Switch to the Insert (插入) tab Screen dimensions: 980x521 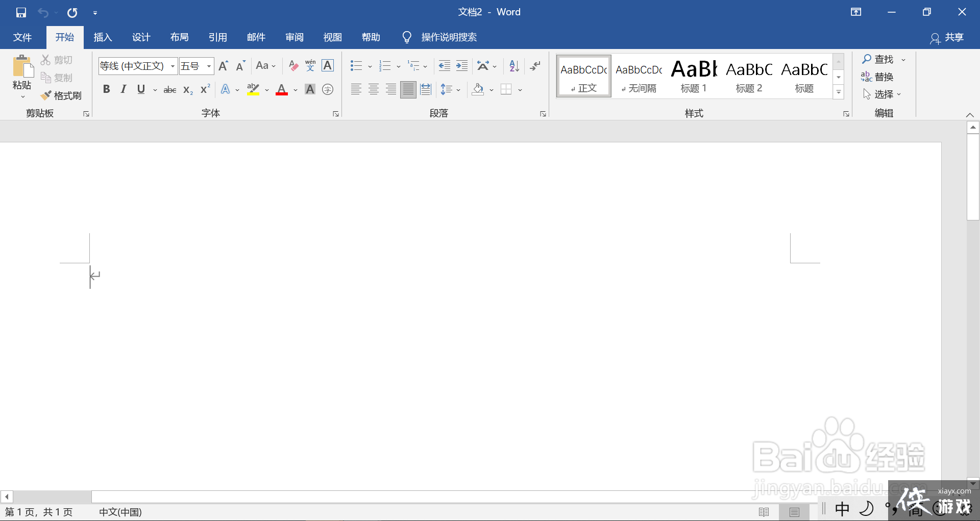103,37
